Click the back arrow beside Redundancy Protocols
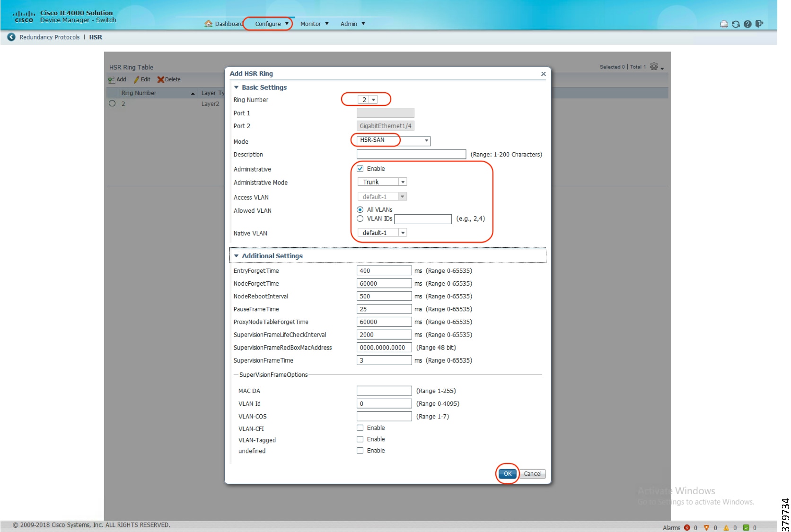 [x=11, y=37]
